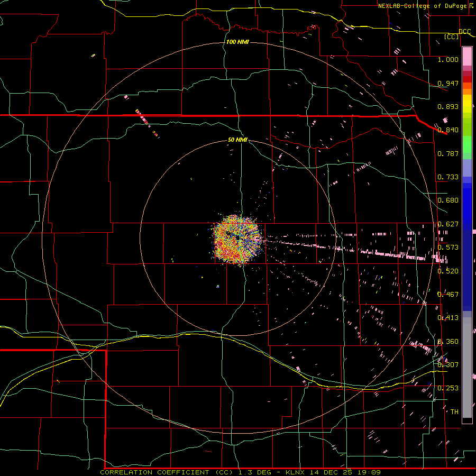
Task: Click the multicolored radar clutter at the radar site
Action: pyautogui.click(x=237, y=239)
